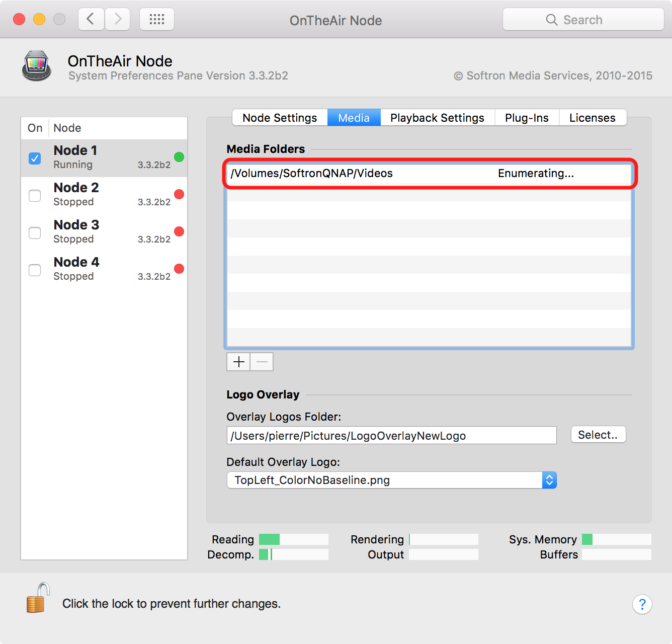Select /Volumes/SoftronQNAP/Videos folder row
Screen dimensions: 672x644
click(429, 174)
